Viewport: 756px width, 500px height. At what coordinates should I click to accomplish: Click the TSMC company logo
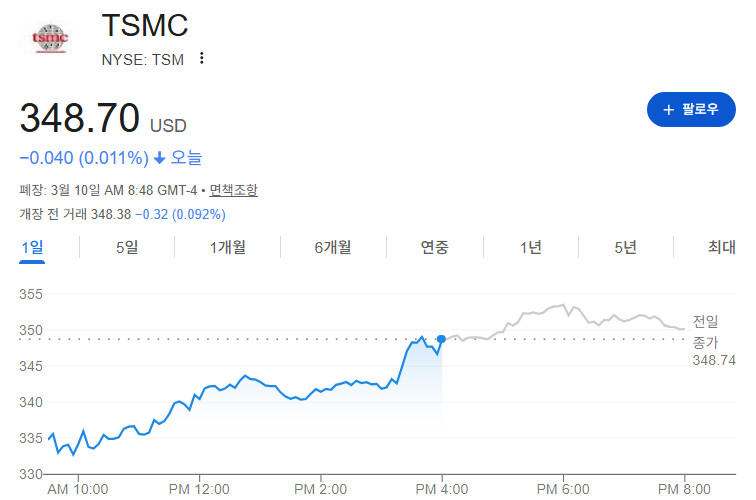(50, 38)
